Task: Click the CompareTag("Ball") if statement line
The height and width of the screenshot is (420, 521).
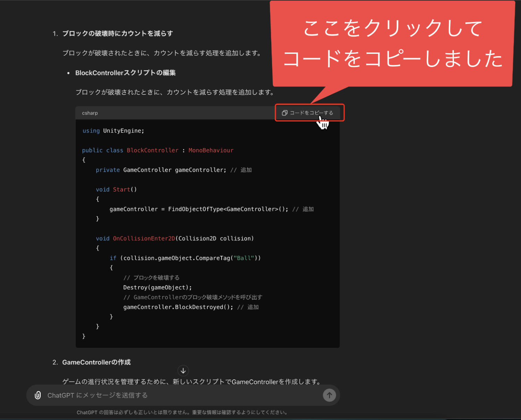Action: 185,258
